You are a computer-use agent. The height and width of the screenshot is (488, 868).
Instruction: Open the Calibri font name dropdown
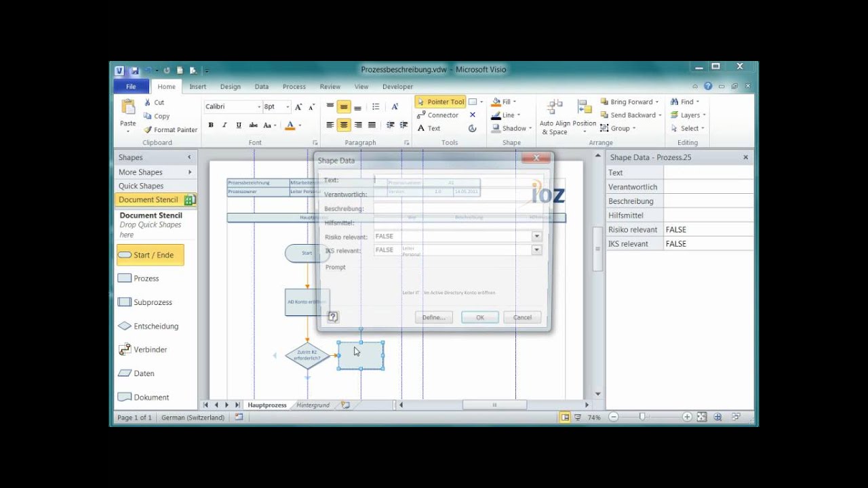coord(259,107)
